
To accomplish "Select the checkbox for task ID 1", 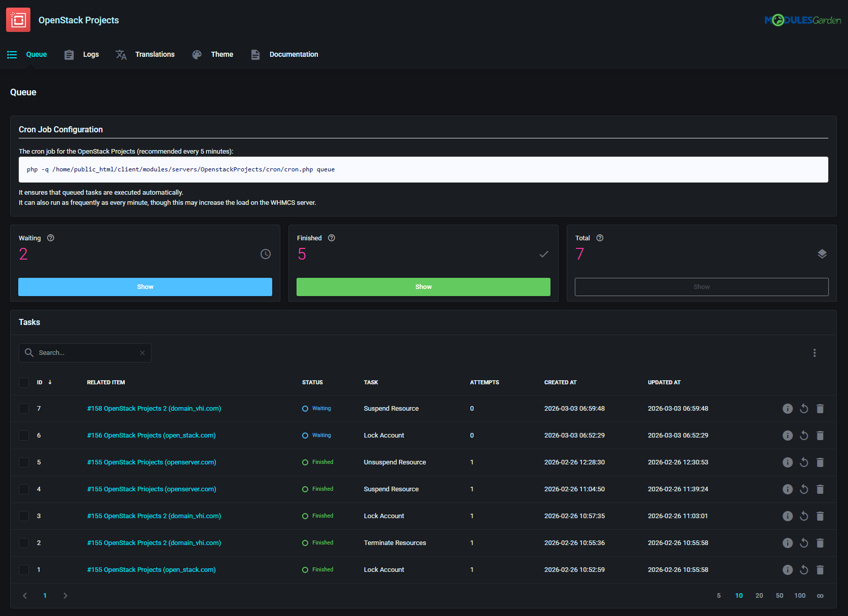I will click(x=24, y=569).
